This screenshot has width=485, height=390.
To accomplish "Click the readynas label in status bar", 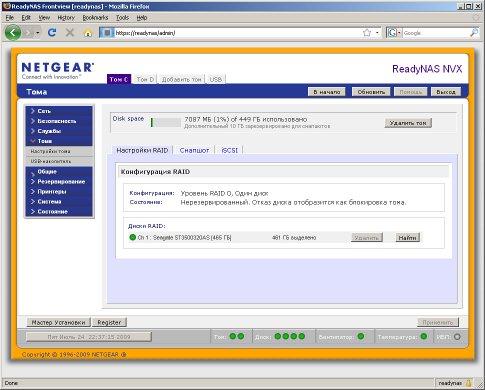I will point(450,383).
